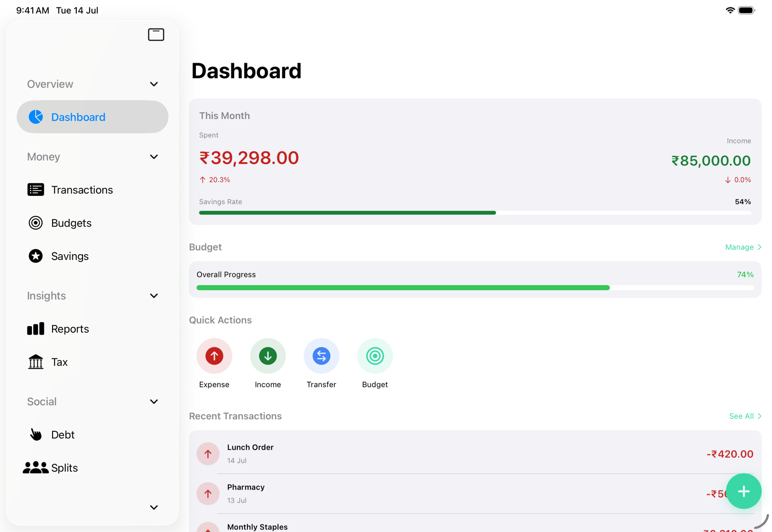Open the Splits sidebar item
This screenshot has width=772, height=532.
point(93,467)
